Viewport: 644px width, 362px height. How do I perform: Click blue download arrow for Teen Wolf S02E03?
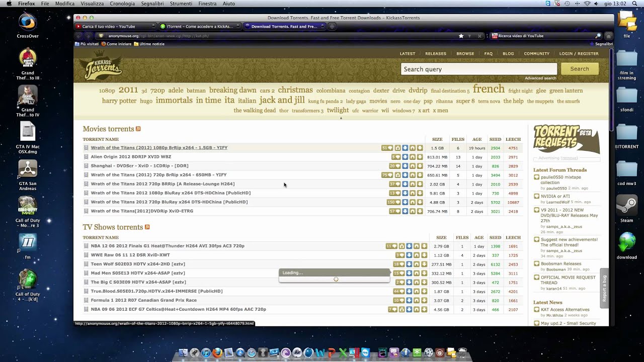tap(409, 264)
